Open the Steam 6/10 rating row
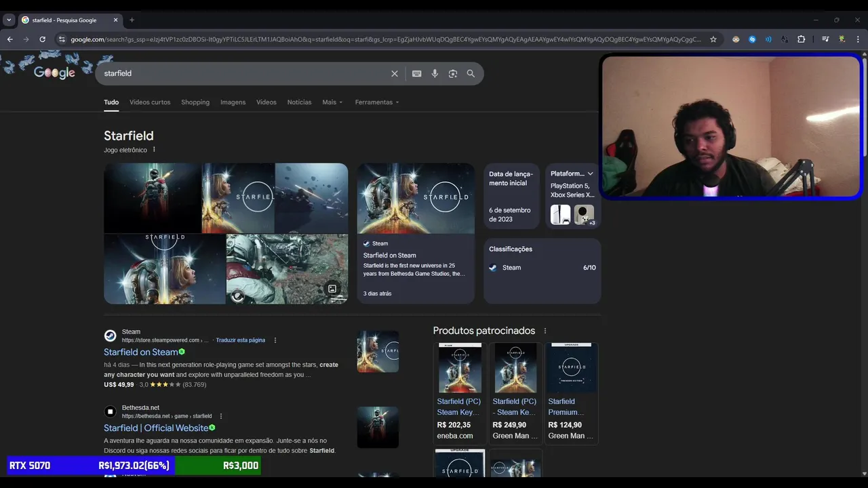This screenshot has height=488, width=868. [x=542, y=268]
